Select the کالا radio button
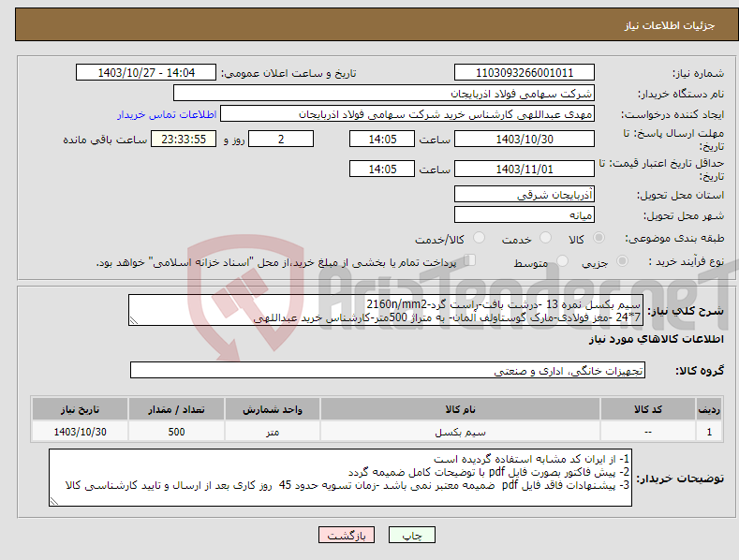The height and width of the screenshot is (560, 739). pyautogui.click(x=599, y=238)
